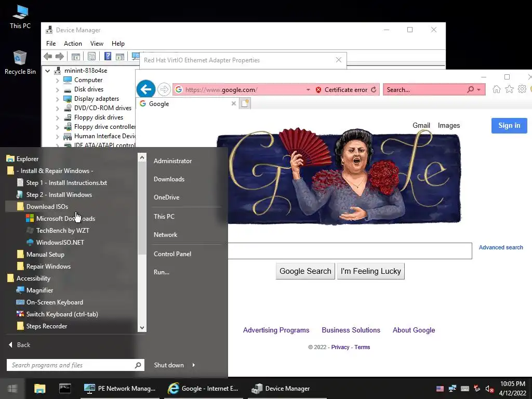This screenshot has height=399, width=532.
Task: Click the Windows Start button
Action: tap(12, 389)
